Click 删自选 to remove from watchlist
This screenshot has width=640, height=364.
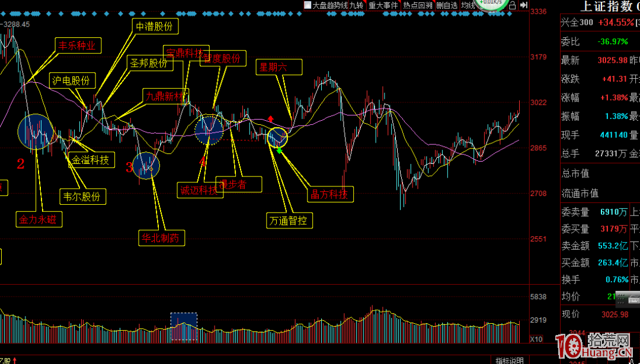(x=447, y=5)
